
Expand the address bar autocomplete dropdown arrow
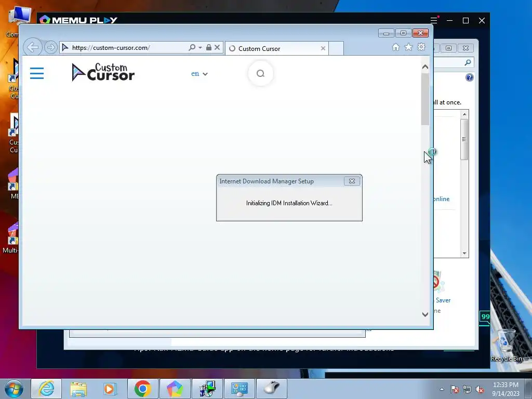click(200, 47)
